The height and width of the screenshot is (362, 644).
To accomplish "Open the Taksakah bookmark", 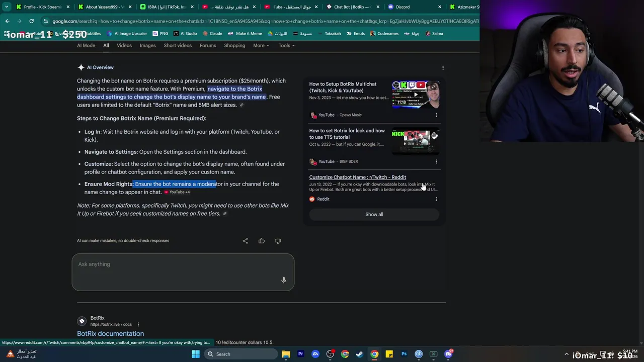I will point(329,34).
